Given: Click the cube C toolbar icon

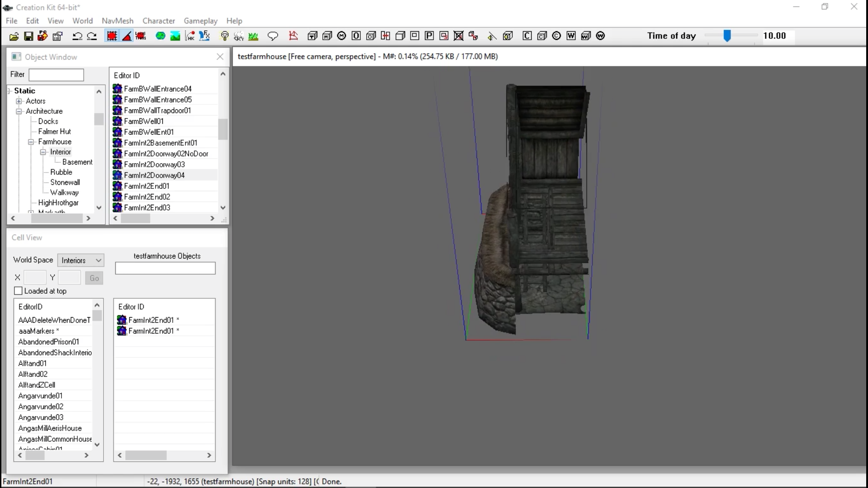Looking at the screenshot, I should 542,36.
